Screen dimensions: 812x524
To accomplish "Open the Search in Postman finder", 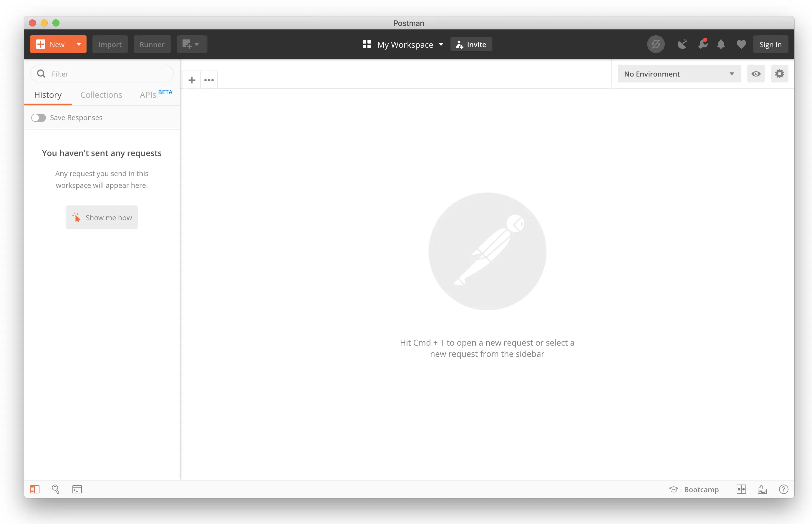I will (55, 489).
